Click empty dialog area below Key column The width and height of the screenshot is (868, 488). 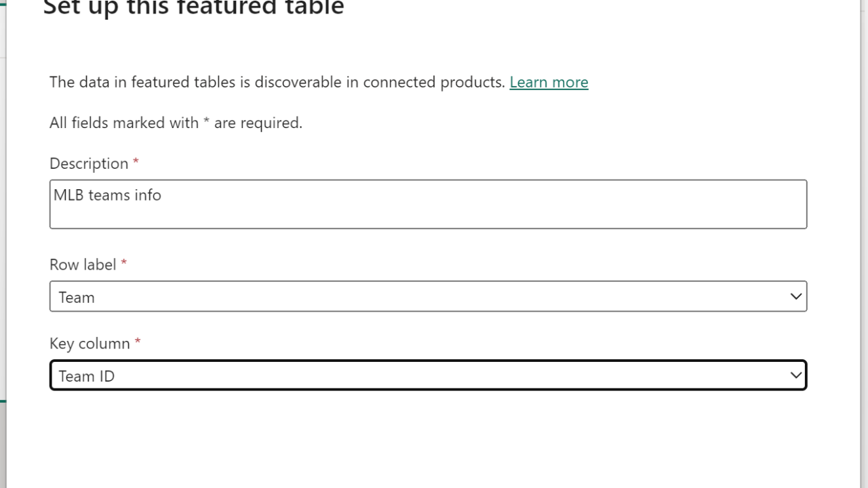(427, 441)
